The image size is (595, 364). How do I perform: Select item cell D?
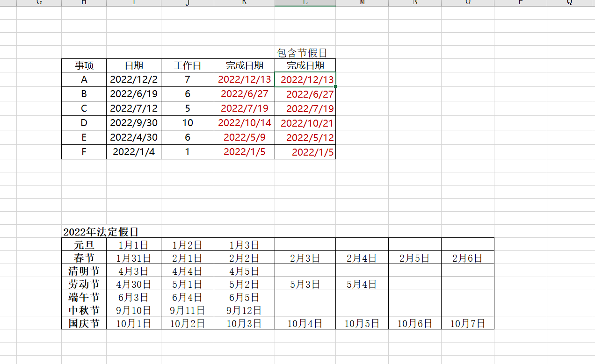[84, 123]
